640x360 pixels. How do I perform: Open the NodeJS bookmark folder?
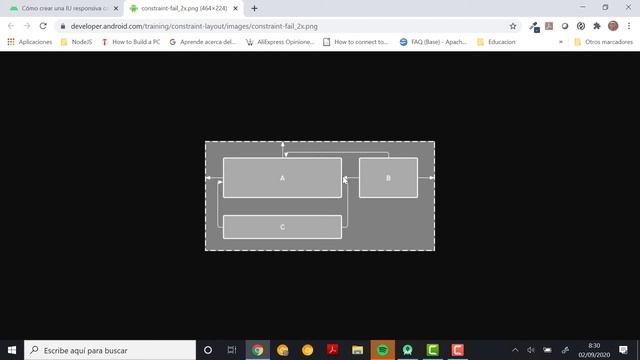pos(76,42)
